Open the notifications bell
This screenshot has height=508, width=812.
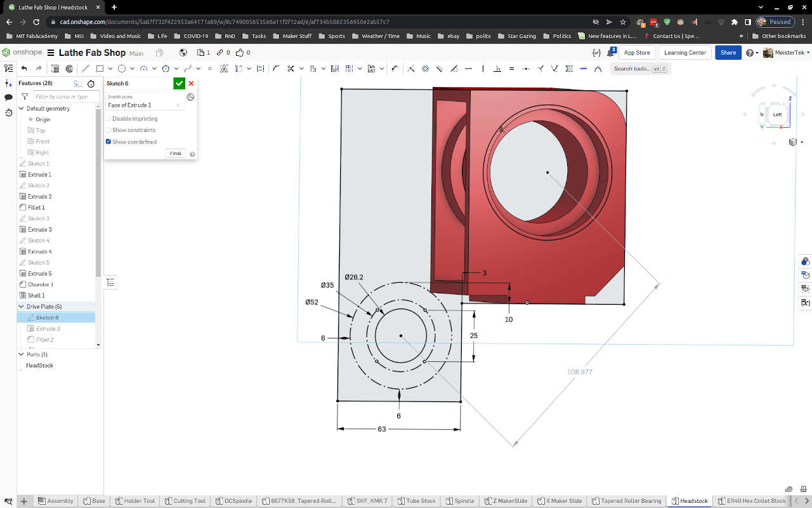pyautogui.click(x=611, y=53)
